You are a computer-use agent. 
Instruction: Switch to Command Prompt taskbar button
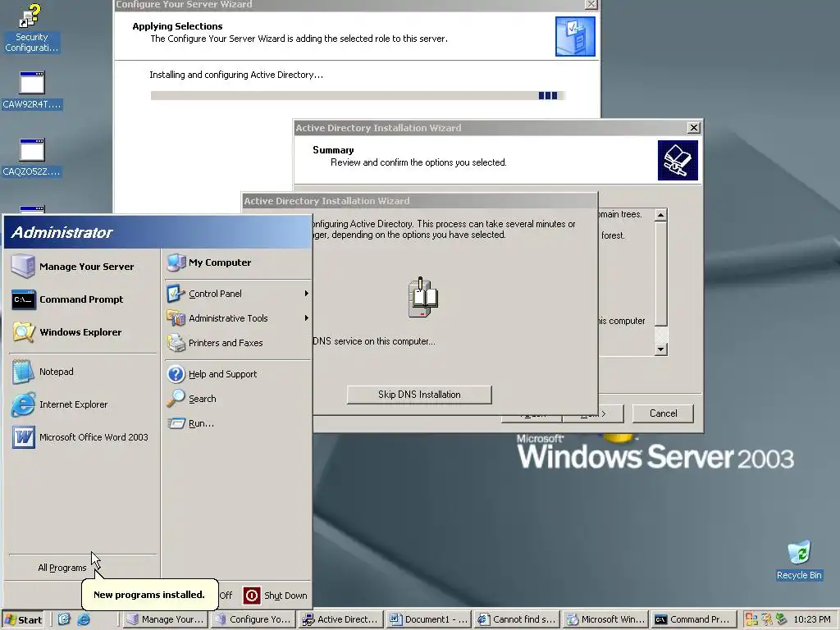click(693, 619)
